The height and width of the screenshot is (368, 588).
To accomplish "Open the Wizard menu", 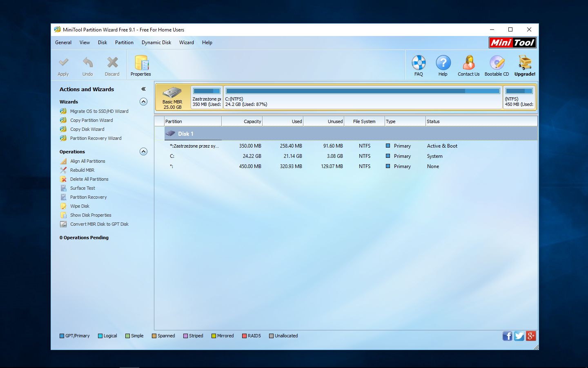I will (187, 43).
